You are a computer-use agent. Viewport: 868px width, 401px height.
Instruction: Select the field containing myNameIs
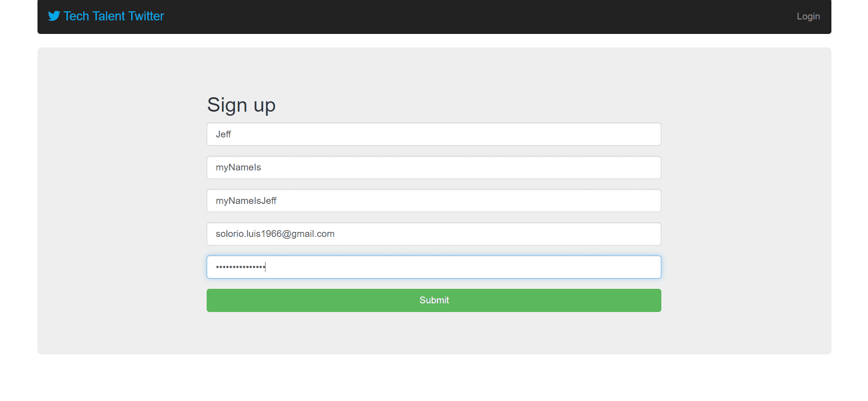[x=434, y=167]
